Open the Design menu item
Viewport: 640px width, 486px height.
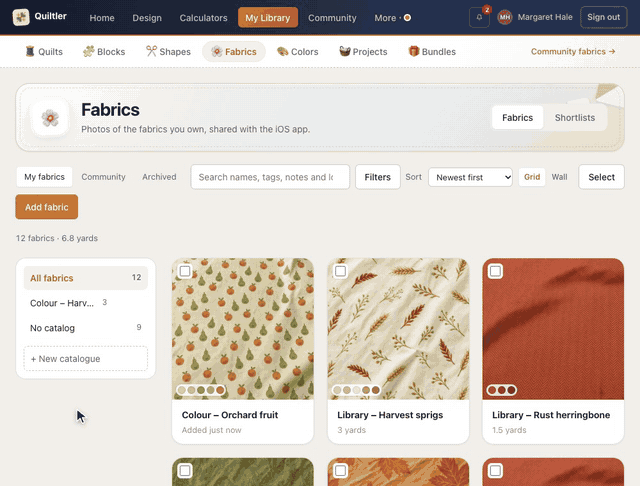pyautogui.click(x=147, y=18)
